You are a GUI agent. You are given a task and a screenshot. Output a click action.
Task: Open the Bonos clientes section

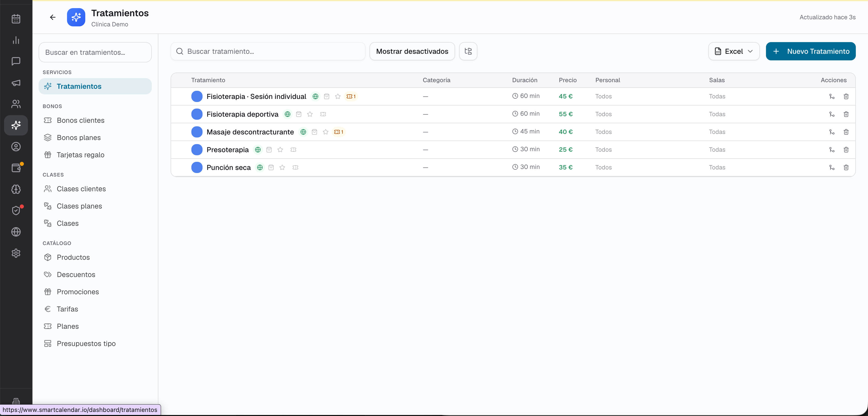(x=95, y=120)
